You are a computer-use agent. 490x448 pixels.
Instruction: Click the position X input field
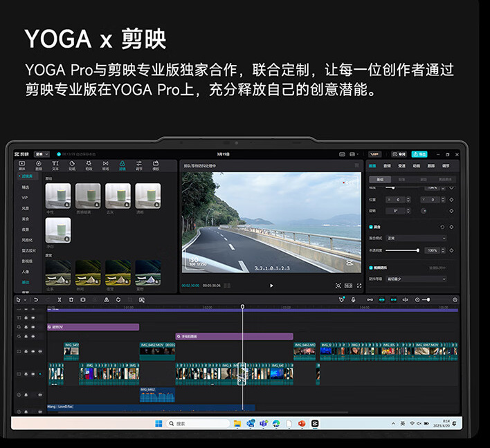coord(396,200)
